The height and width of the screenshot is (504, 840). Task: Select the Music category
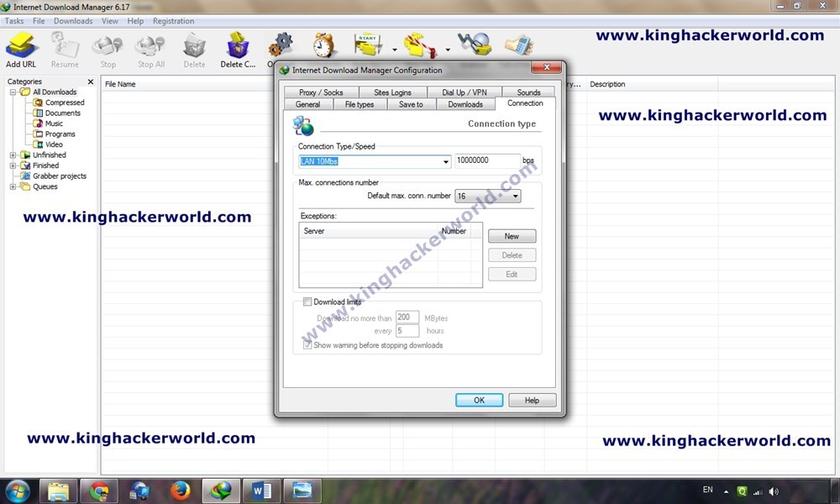coord(54,123)
